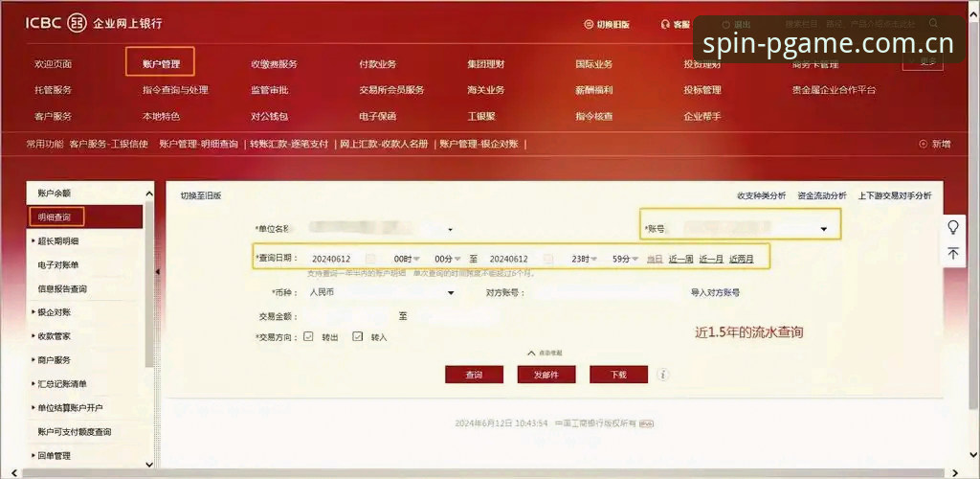Open 指令查询与处理 menu
Image resolution: width=980 pixels, height=479 pixels.
[x=176, y=90]
